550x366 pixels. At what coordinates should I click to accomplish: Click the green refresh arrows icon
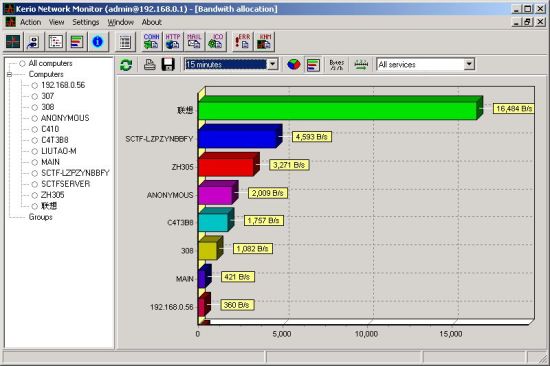coord(126,65)
